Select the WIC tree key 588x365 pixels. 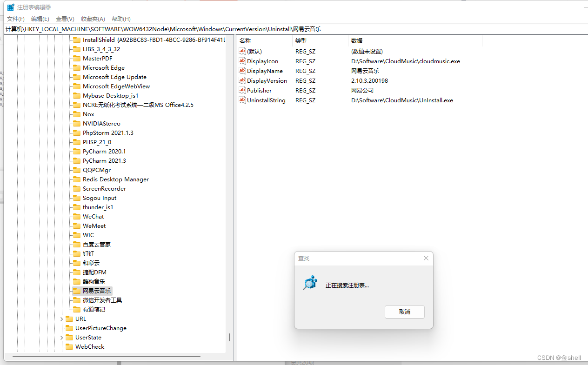pos(88,235)
